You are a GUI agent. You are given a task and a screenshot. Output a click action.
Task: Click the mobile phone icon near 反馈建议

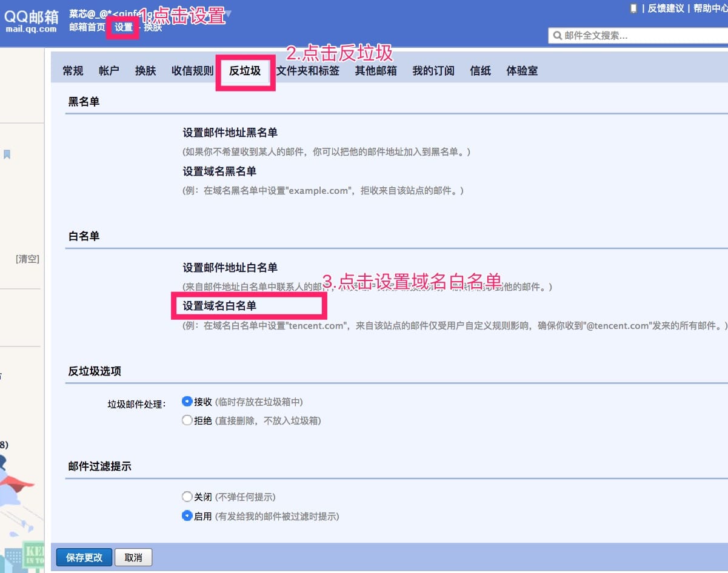[633, 8]
